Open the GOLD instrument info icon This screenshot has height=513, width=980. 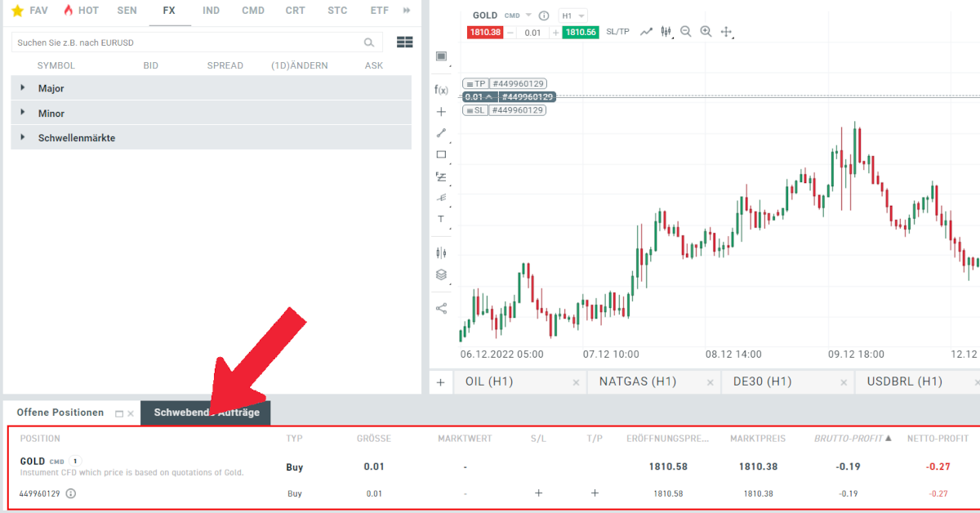[544, 15]
